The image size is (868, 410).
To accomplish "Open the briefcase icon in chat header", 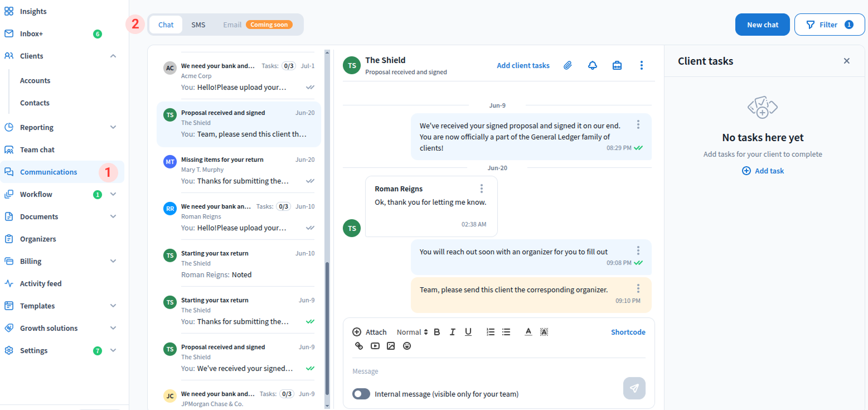I will [x=617, y=65].
